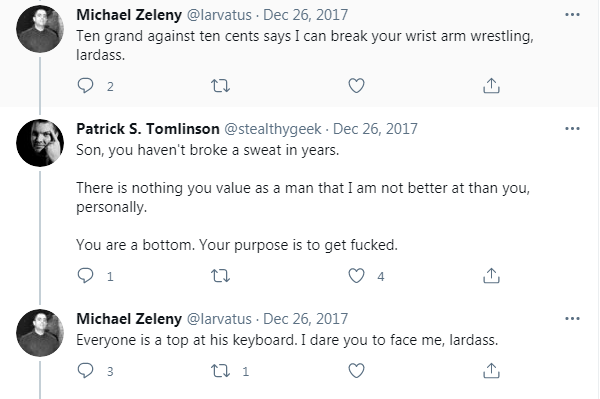This screenshot has width=600, height=399.
Task: Share the @stealthygeek tweet
Action: pyautogui.click(x=491, y=275)
